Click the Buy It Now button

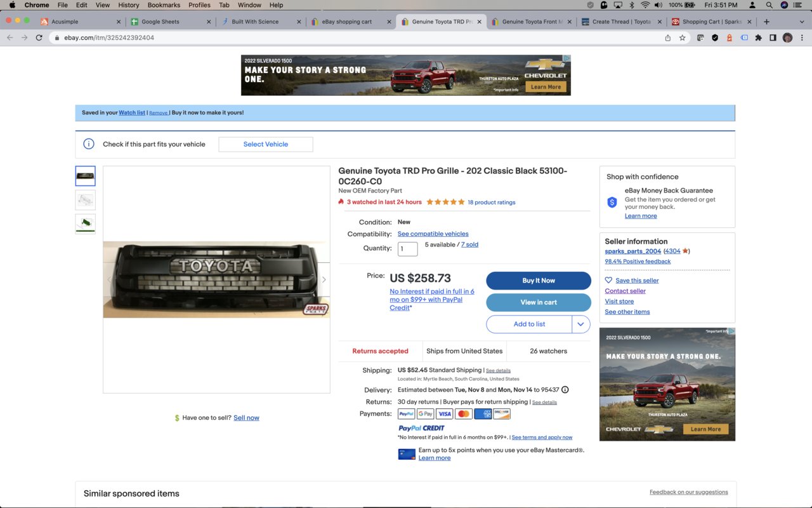click(x=539, y=281)
